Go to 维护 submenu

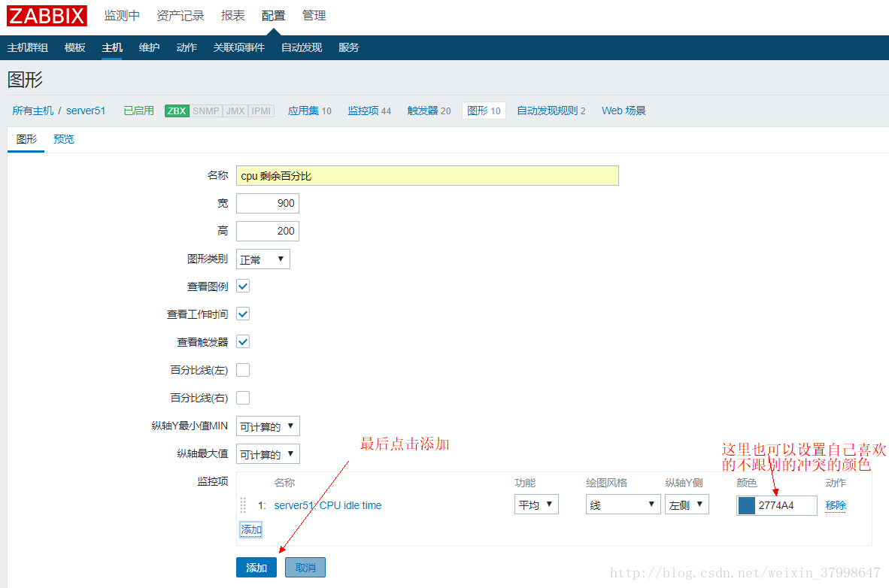149,47
